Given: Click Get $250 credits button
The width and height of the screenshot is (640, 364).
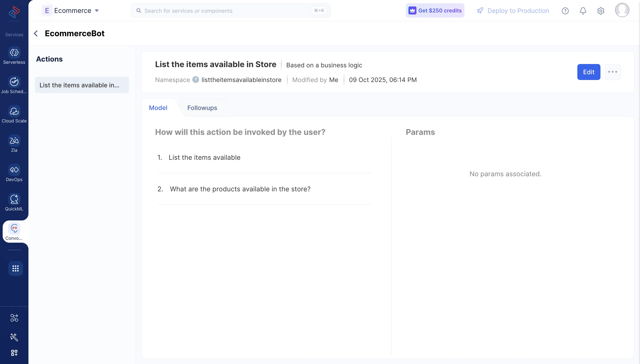Looking at the screenshot, I should (435, 10).
